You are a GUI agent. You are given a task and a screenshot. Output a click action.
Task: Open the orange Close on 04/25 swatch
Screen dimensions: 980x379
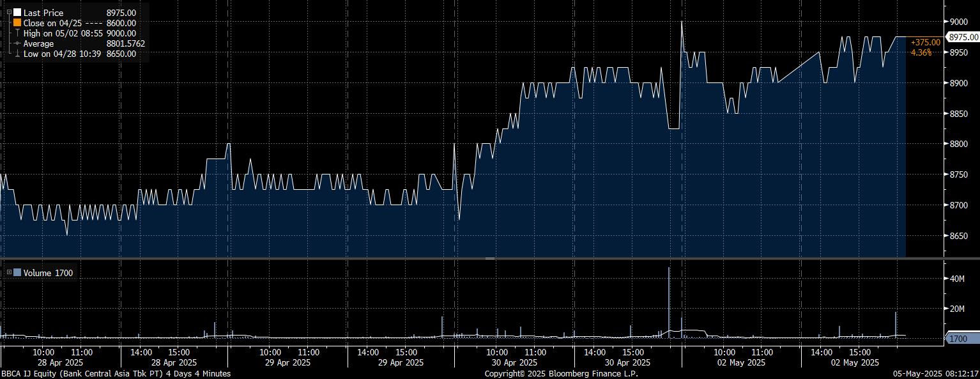[17, 23]
